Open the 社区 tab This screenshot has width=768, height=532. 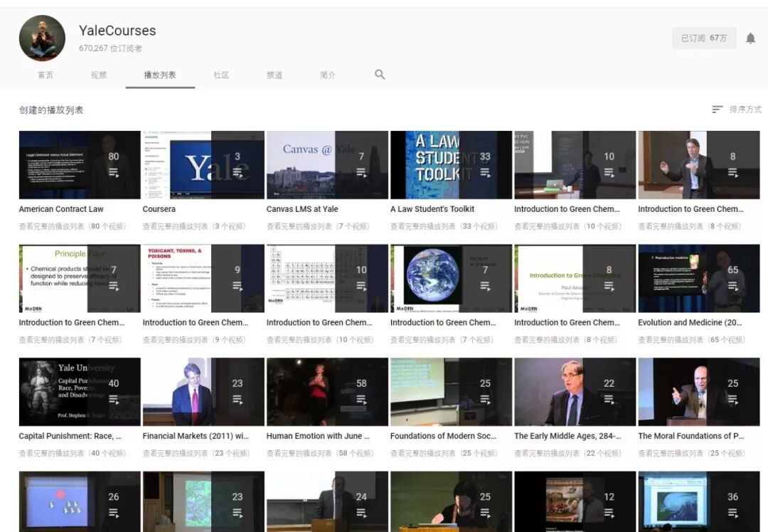click(x=221, y=74)
